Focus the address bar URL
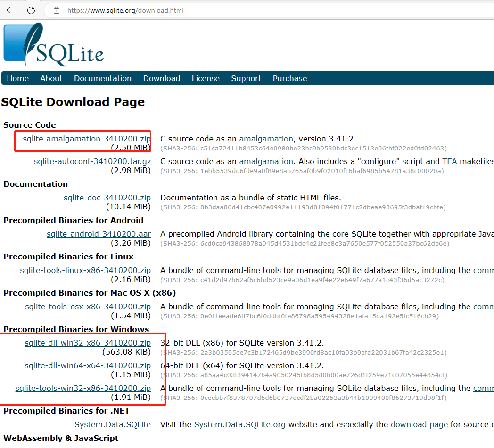This screenshot has height=448, width=494. point(125,10)
